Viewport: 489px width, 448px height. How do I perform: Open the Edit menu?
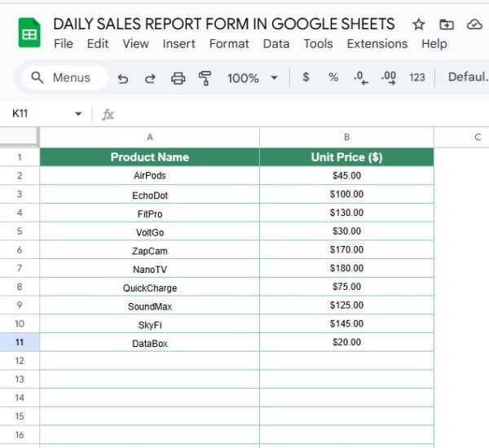[x=98, y=44]
